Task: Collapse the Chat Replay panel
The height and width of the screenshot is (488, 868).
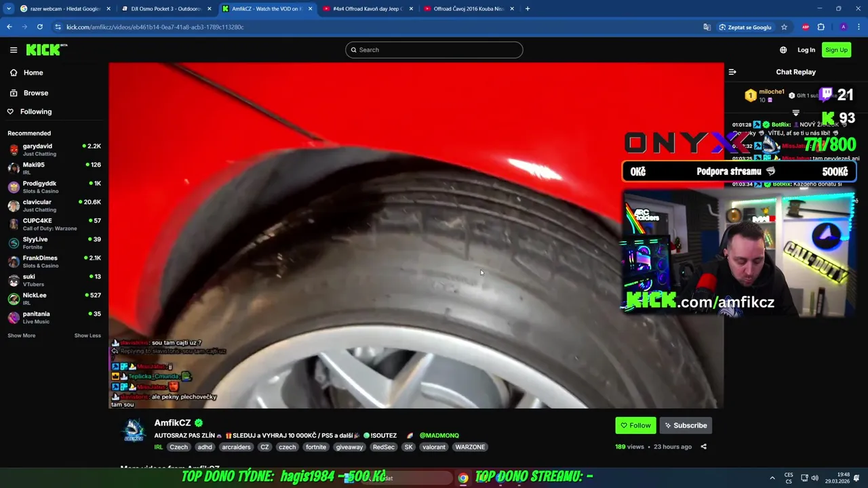Action: tap(732, 72)
